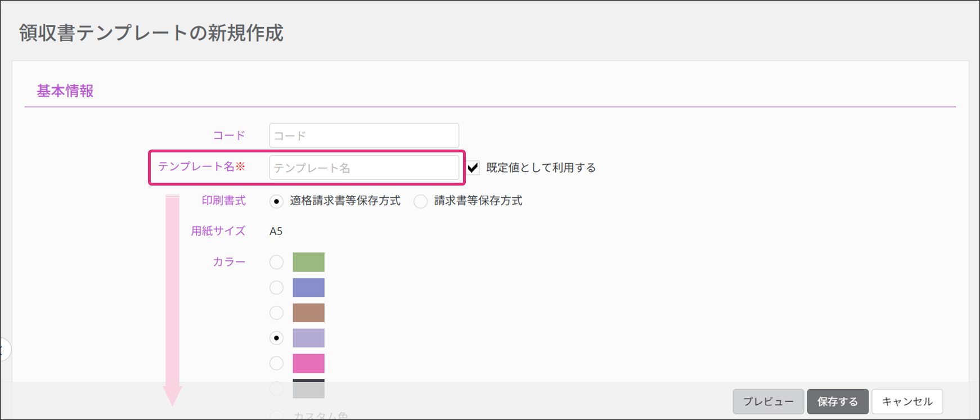Select the blue color radio button
The width and height of the screenshot is (980, 420).
coord(276,287)
